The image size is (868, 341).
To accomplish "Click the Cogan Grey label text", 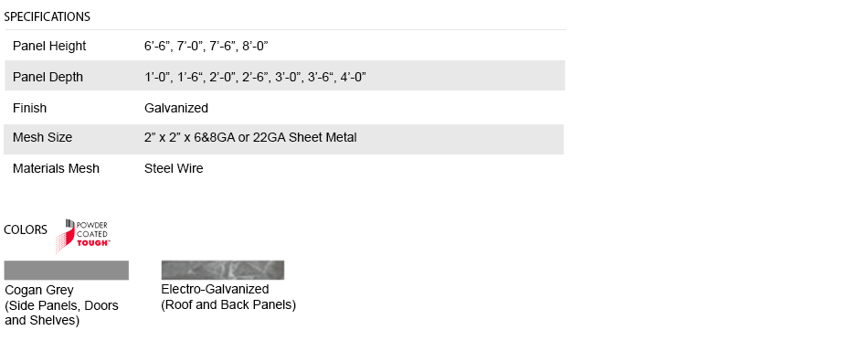I will 38,290.
